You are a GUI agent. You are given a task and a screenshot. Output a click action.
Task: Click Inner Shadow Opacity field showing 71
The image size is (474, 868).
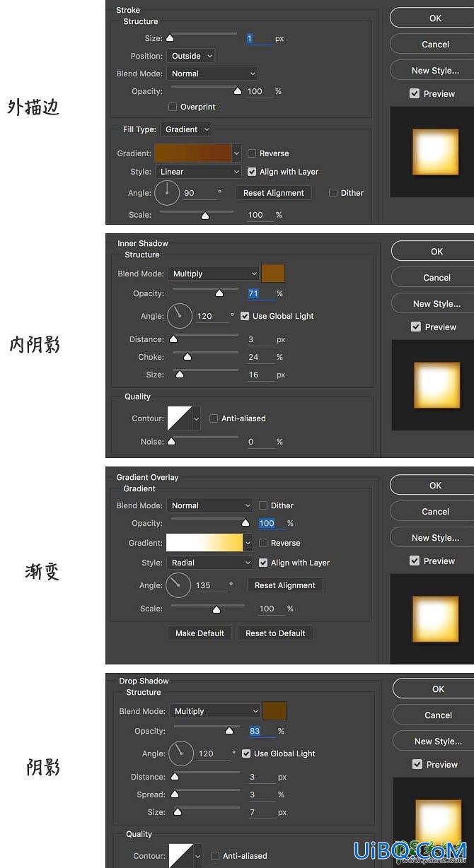coord(260,293)
